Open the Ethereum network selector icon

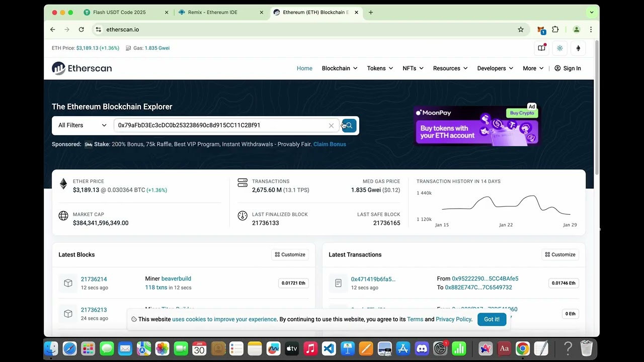(x=578, y=48)
